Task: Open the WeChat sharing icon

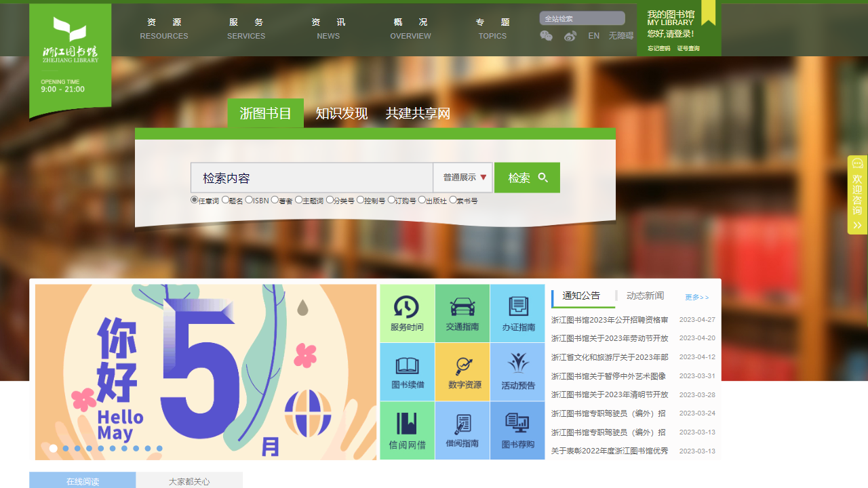Action: click(546, 36)
